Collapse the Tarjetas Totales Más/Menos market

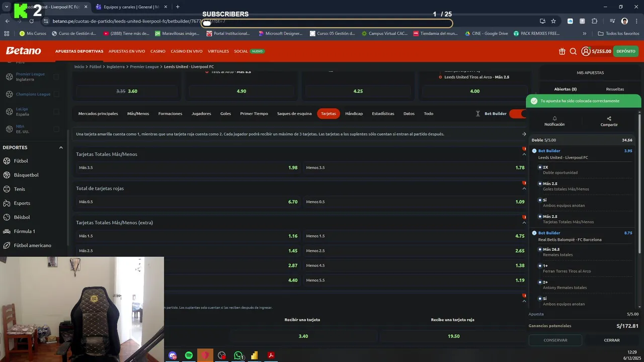524,154
